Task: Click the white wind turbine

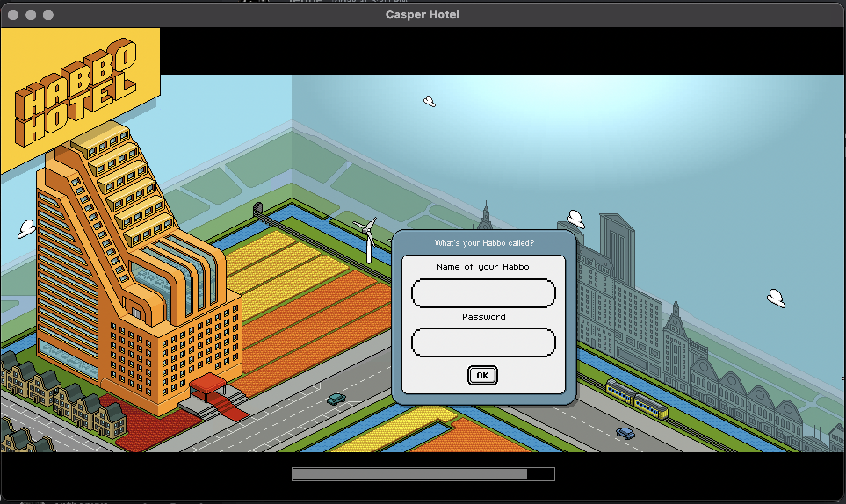Action: pos(368,239)
